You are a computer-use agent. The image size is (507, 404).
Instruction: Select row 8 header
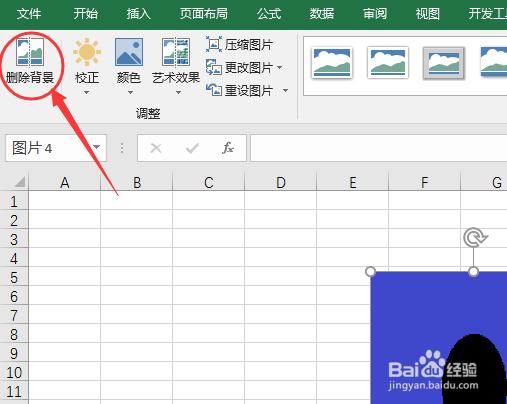tap(14, 334)
